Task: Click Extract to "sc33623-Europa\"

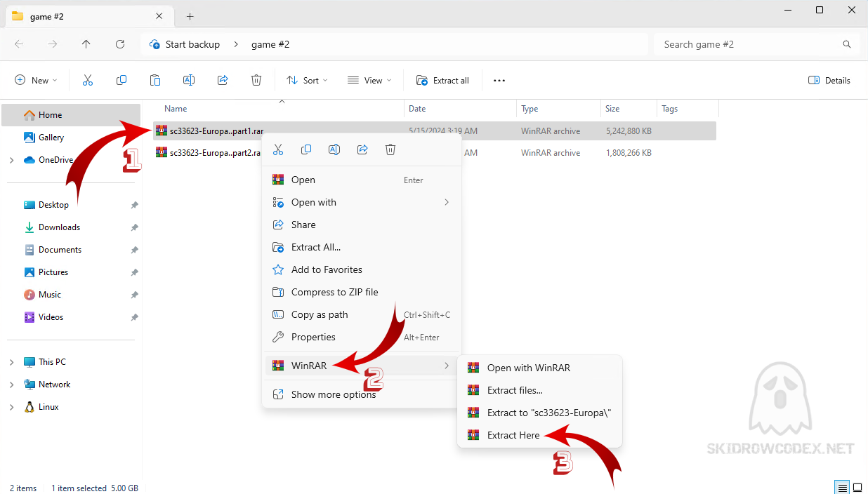Action: [x=539, y=413]
